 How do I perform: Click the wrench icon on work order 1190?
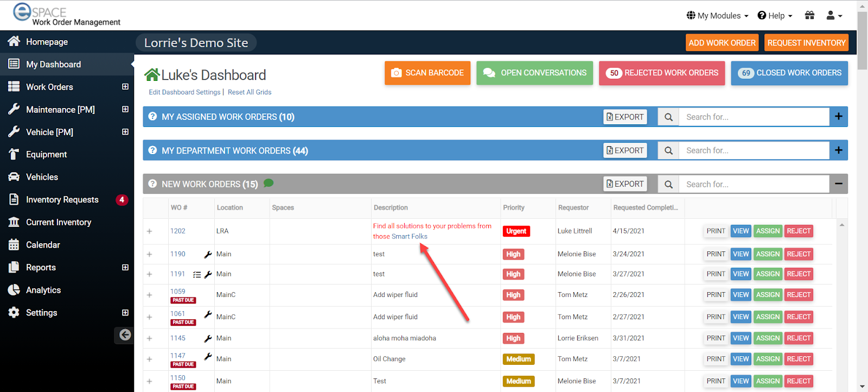coord(208,254)
